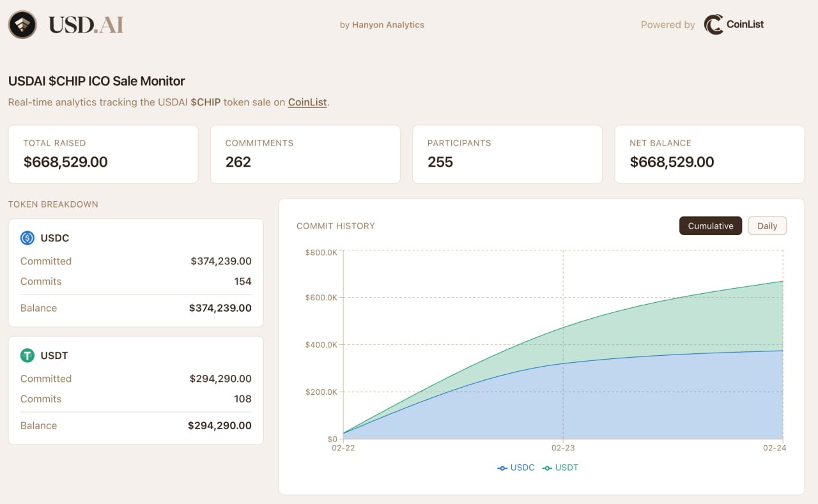Click the USDT Balance row amount

point(219,425)
